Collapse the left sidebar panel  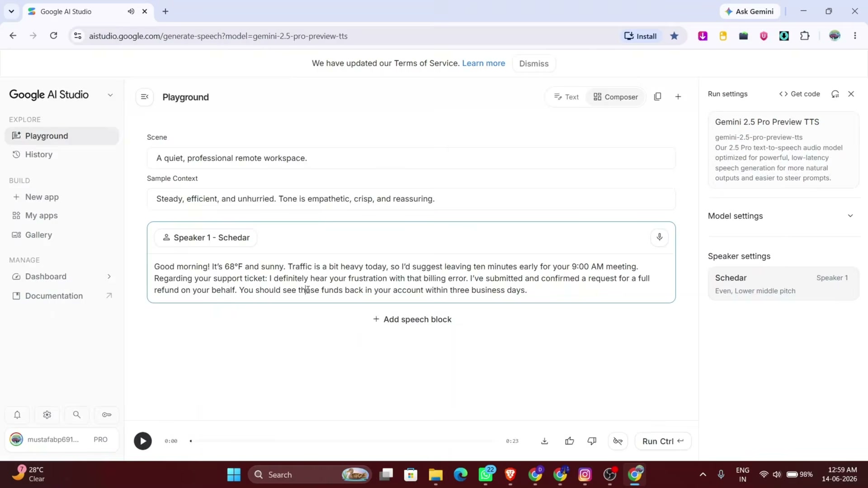point(145,97)
